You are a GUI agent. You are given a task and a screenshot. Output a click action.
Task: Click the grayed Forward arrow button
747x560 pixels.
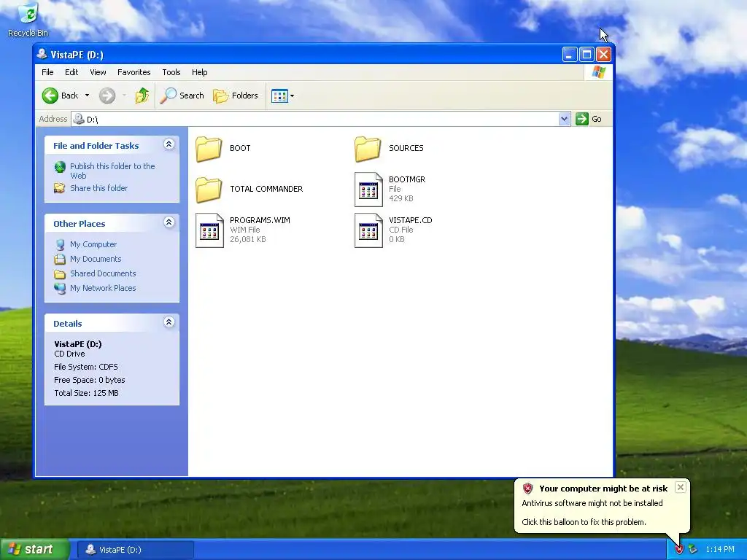pos(107,96)
